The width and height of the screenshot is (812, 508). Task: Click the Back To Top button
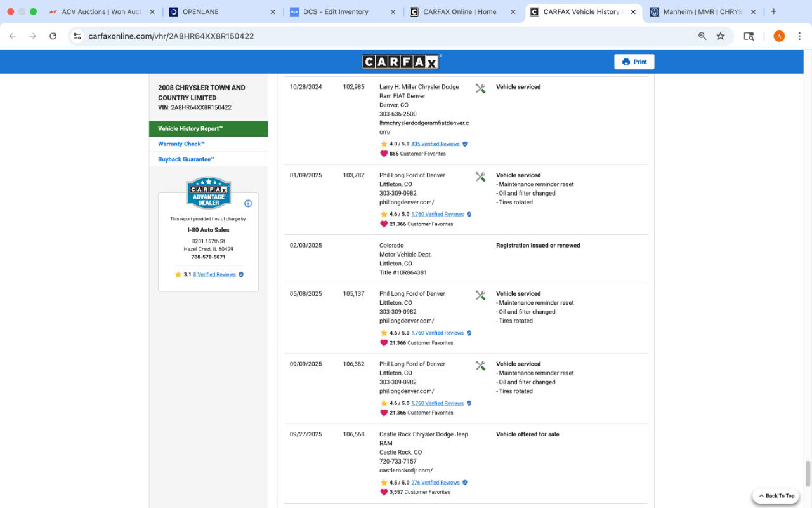[775, 496]
